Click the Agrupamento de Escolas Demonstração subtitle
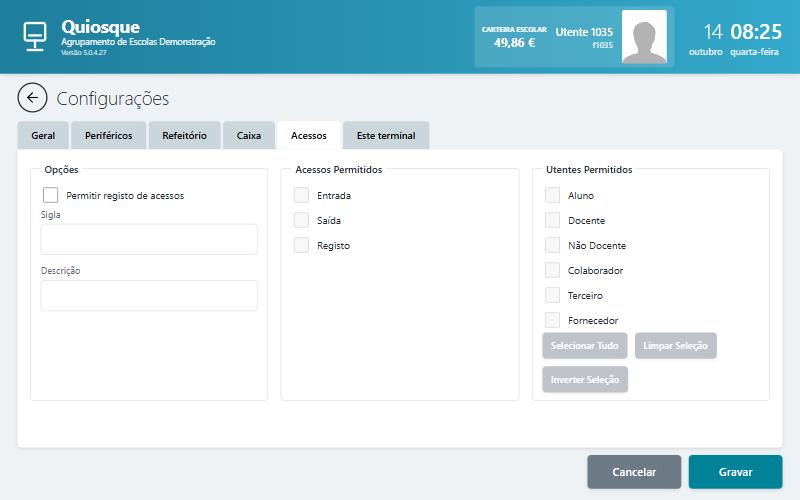The height and width of the screenshot is (500, 800). coord(138,42)
